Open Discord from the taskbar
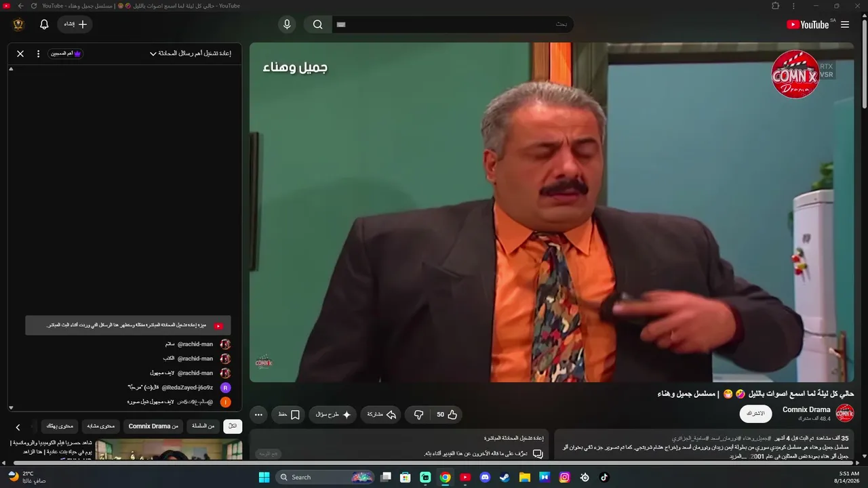 485,477
